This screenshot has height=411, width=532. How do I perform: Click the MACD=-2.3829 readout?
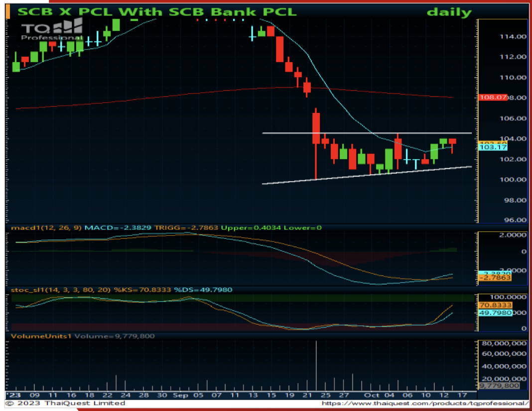(118, 228)
